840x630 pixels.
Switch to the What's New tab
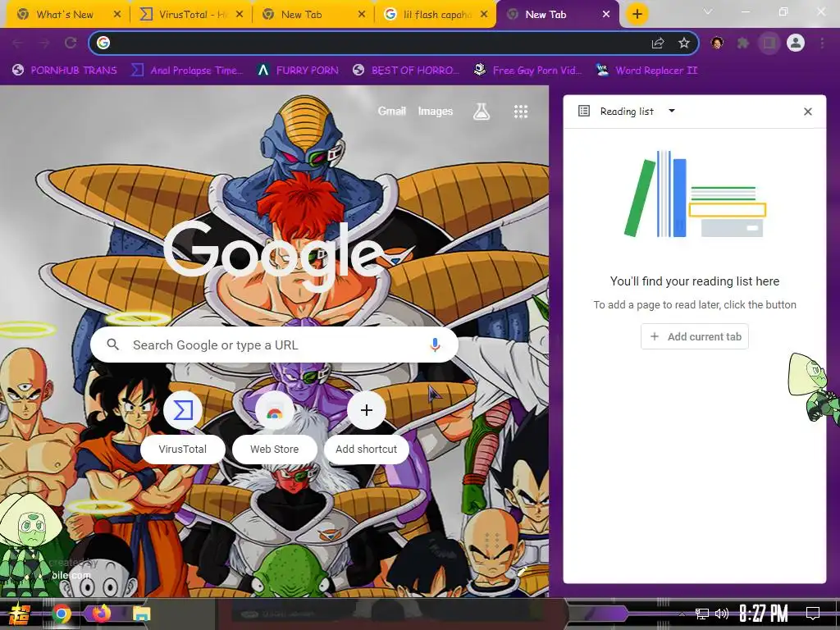[64, 15]
